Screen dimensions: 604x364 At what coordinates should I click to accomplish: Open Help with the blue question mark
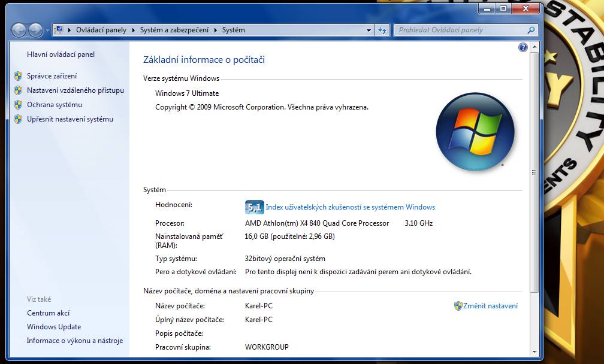[523, 47]
